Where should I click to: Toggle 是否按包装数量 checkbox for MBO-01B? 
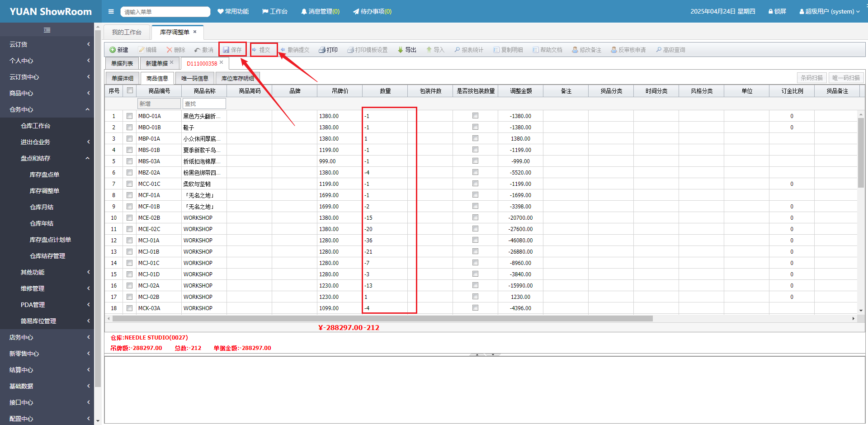coord(475,127)
